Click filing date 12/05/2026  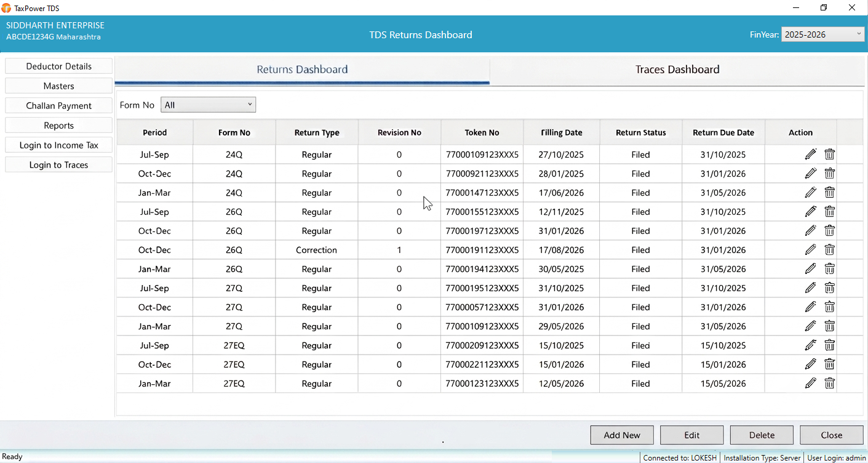coord(561,384)
